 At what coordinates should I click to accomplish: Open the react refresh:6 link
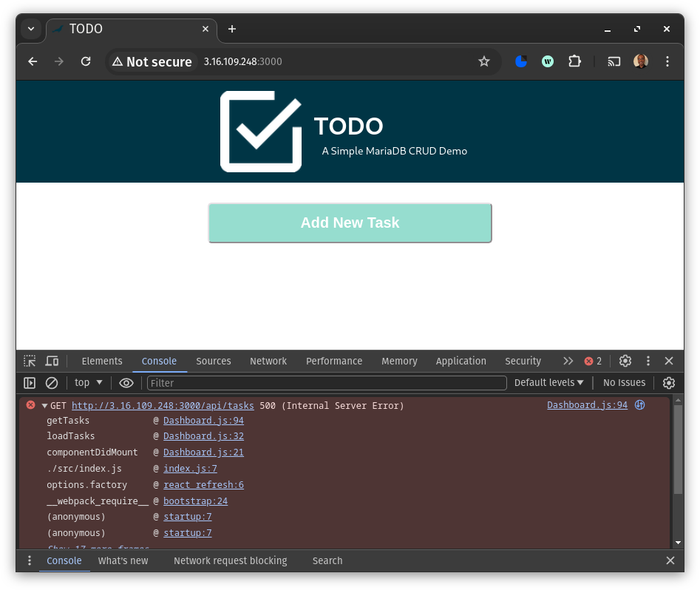[203, 484]
